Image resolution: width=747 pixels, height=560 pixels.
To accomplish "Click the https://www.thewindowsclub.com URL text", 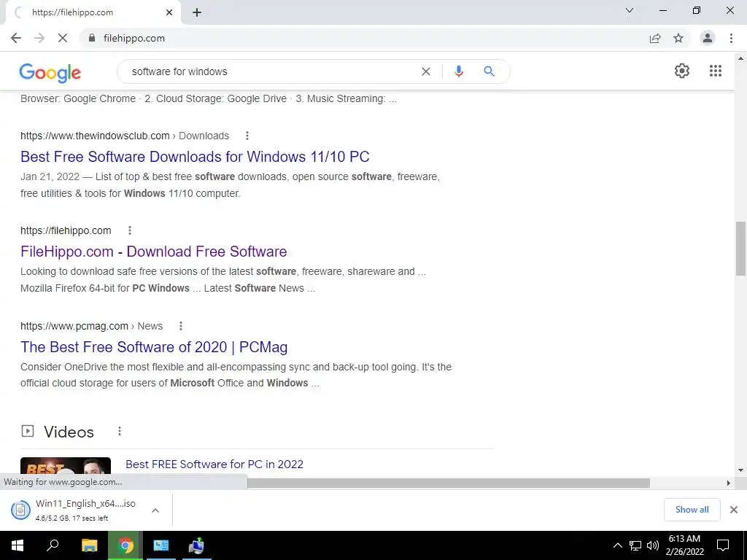I will [x=95, y=136].
